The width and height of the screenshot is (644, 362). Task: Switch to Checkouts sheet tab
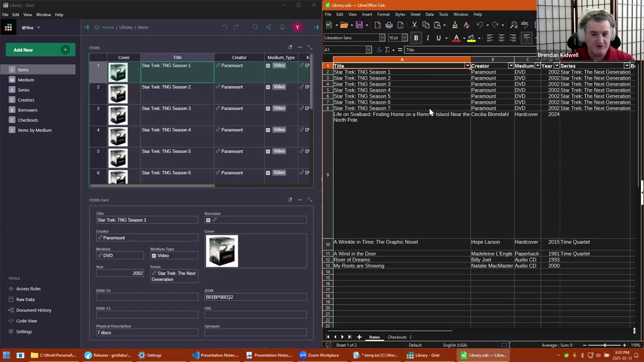click(397, 337)
